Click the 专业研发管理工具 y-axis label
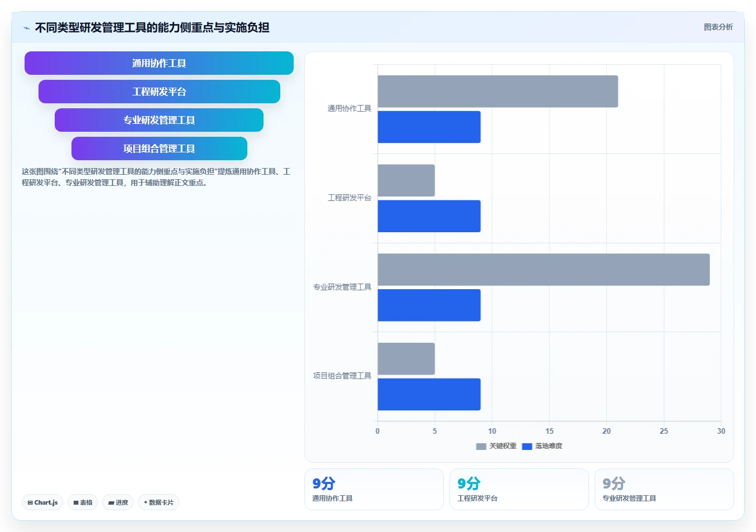 tap(342, 287)
